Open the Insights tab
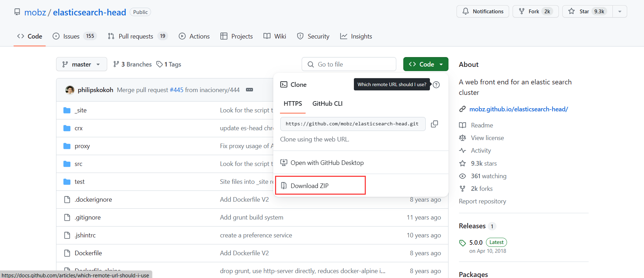The width and height of the screenshot is (644, 278). [x=356, y=36]
